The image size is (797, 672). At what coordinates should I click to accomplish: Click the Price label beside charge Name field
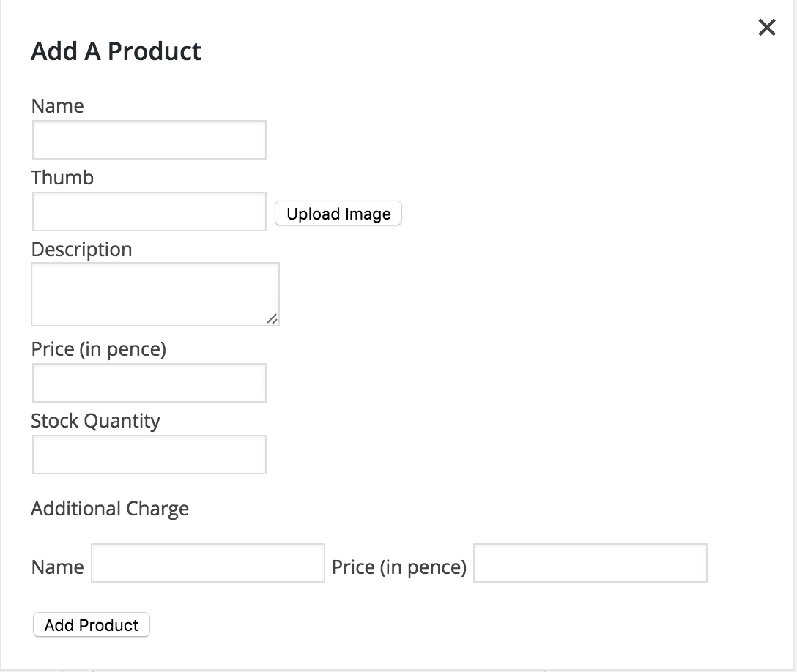pos(399,567)
